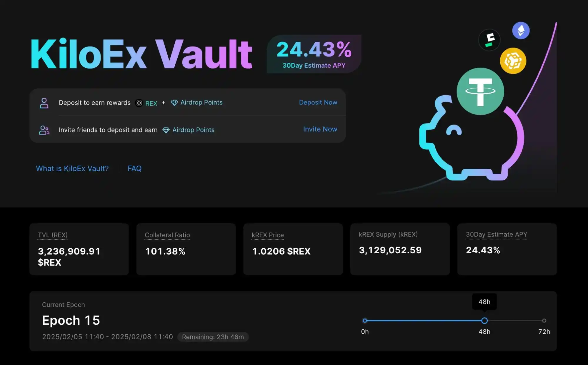Click the user profile icon deposit row
Viewport: 588px width, 365px height.
(x=44, y=102)
